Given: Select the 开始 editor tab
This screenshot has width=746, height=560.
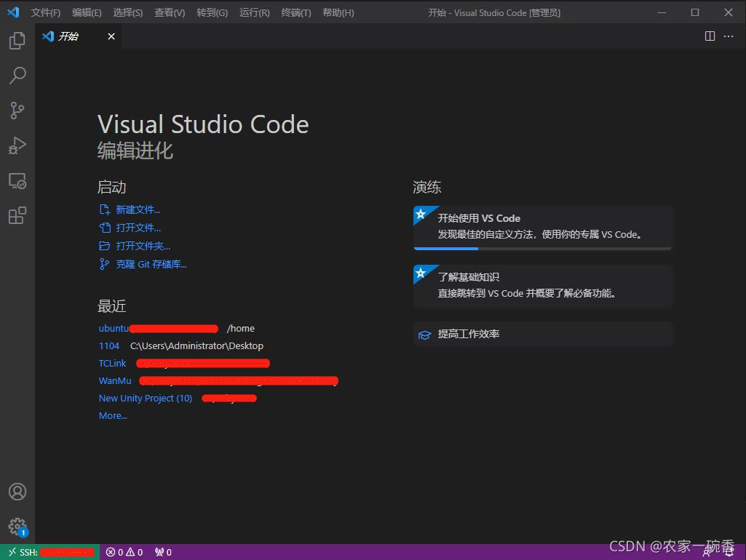Looking at the screenshot, I should coord(78,36).
